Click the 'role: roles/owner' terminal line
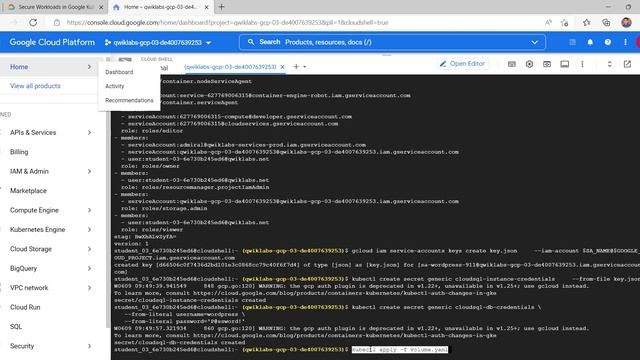 tap(150, 166)
